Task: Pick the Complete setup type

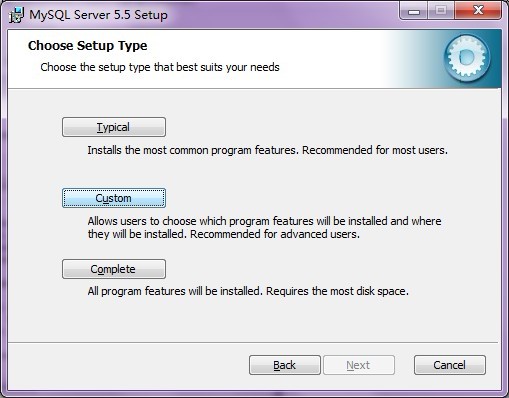Action: tap(114, 269)
